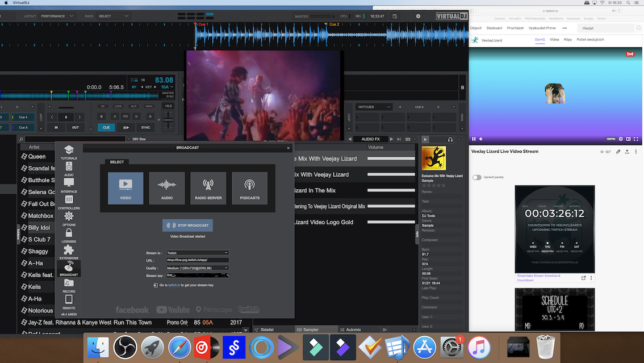Open the Record settings section
Screen dimensions: 644x363
click(69, 285)
